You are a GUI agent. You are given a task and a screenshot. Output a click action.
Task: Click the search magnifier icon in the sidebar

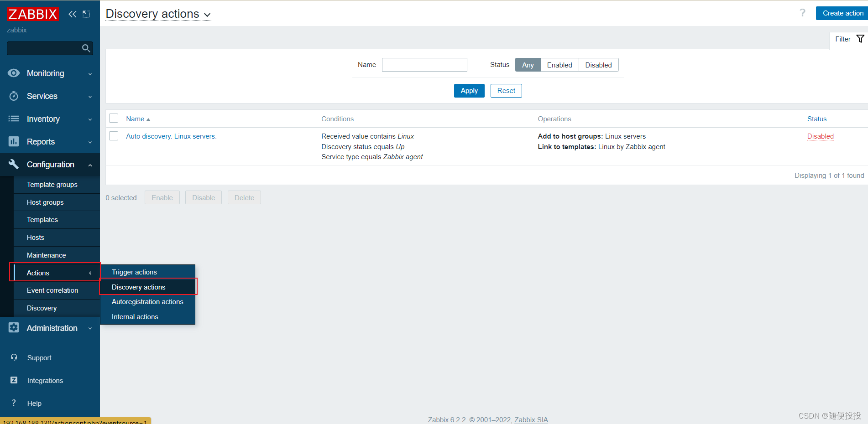(86, 48)
